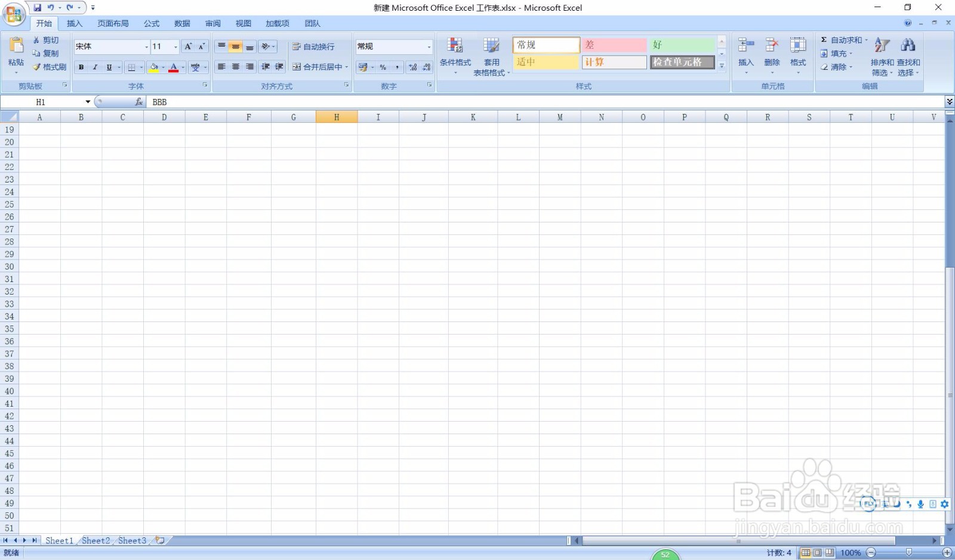The height and width of the screenshot is (560, 955).
Task: Toggle middle vertical alignment
Action: pos(236,47)
